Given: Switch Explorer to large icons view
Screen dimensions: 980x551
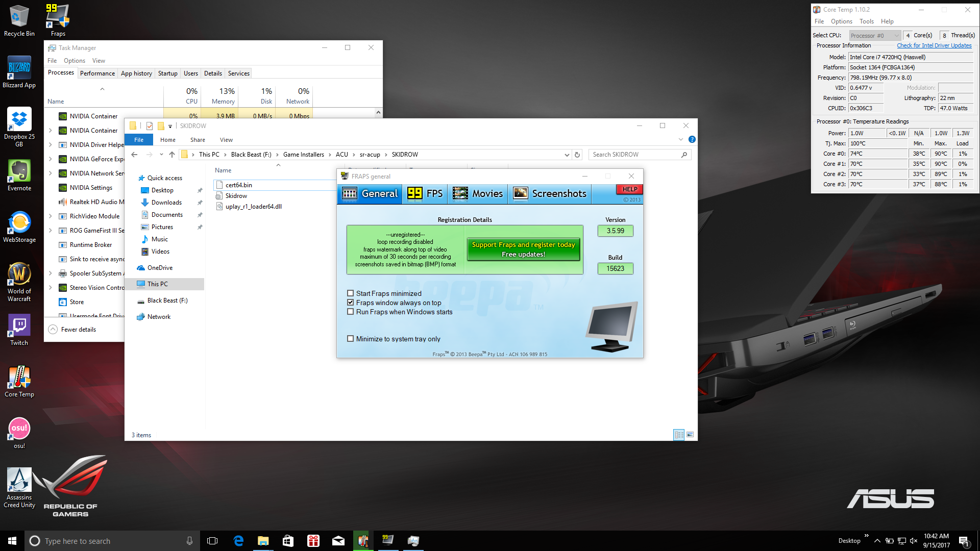Looking at the screenshot, I should point(690,435).
